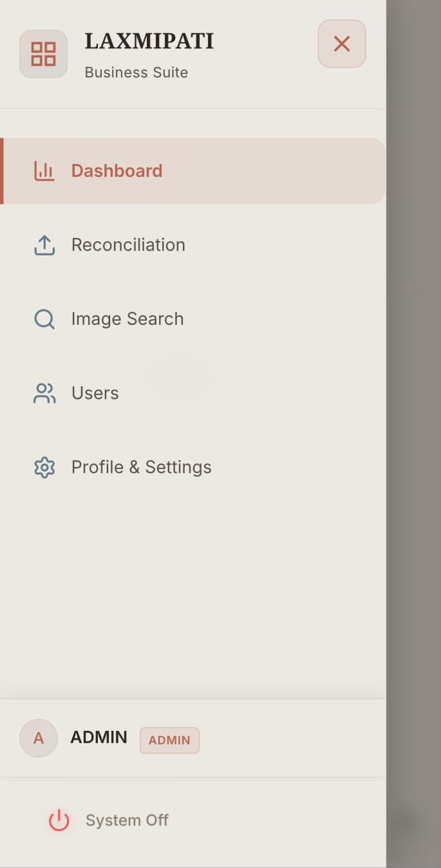This screenshot has height=868, width=441.
Task: Click the Reconciliation upload icon
Action: (x=44, y=245)
